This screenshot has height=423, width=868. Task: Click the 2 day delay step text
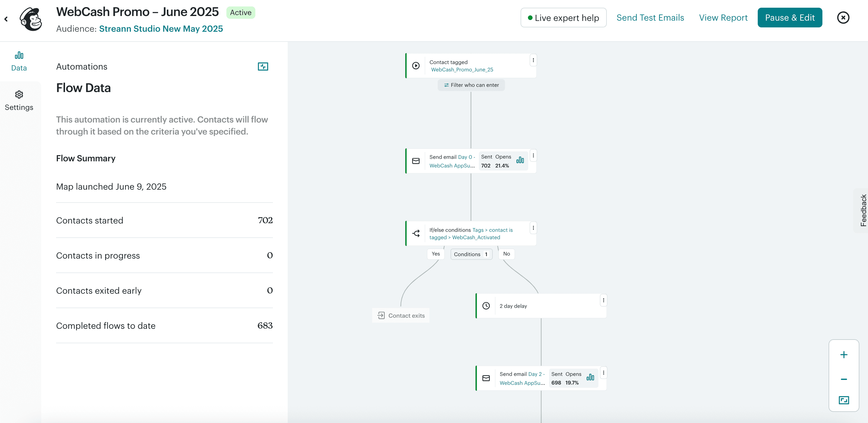tap(513, 306)
